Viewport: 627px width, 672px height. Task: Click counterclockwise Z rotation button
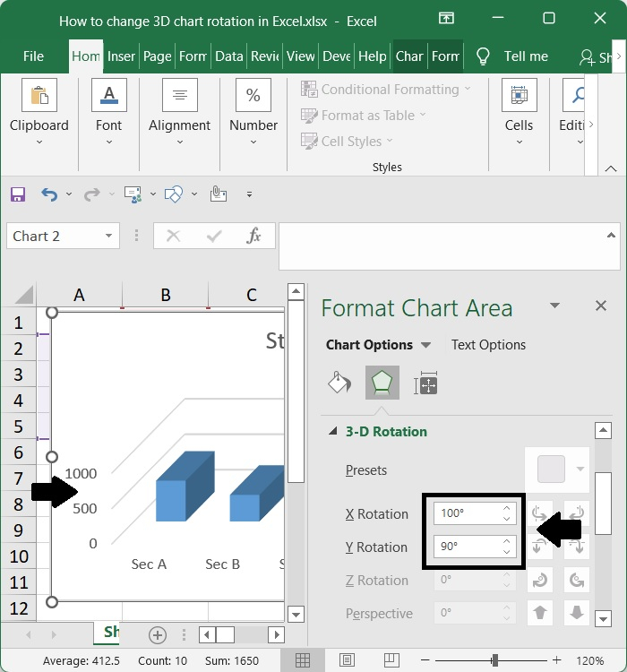click(x=539, y=581)
